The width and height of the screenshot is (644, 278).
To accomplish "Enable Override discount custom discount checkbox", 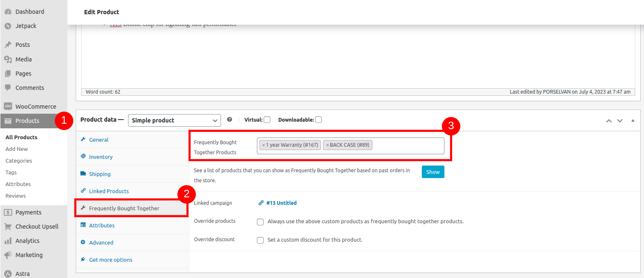I will click(x=260, y=240).
